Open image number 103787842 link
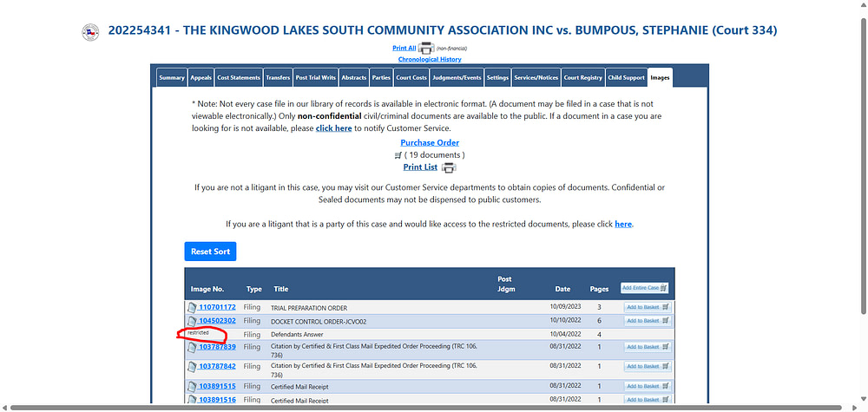The height and width of the screenshot is (412, 868). point(217,366)
